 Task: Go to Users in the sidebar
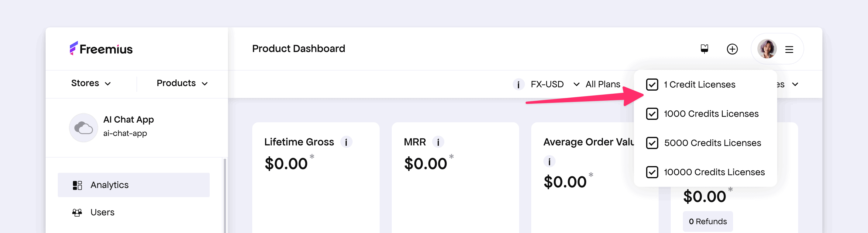[x=102, y=212]
